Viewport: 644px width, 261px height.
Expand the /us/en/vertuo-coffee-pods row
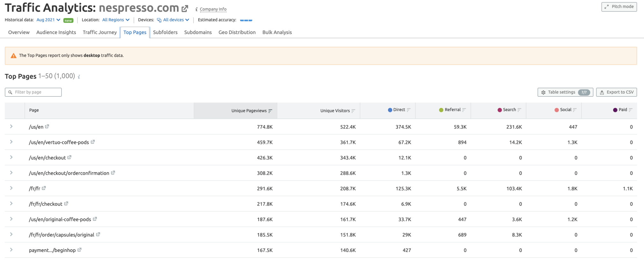point(11,142)
